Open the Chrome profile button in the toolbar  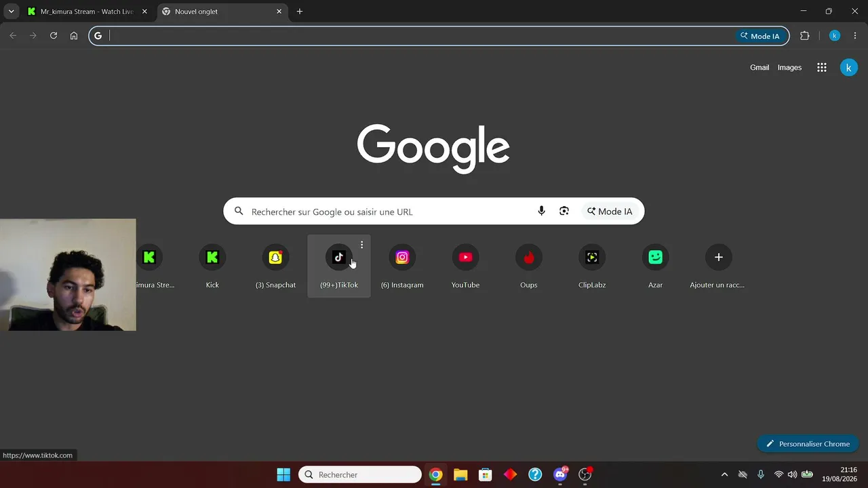835,36
